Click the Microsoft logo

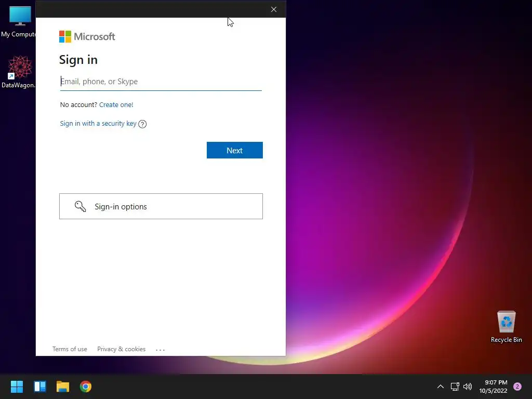87,37
